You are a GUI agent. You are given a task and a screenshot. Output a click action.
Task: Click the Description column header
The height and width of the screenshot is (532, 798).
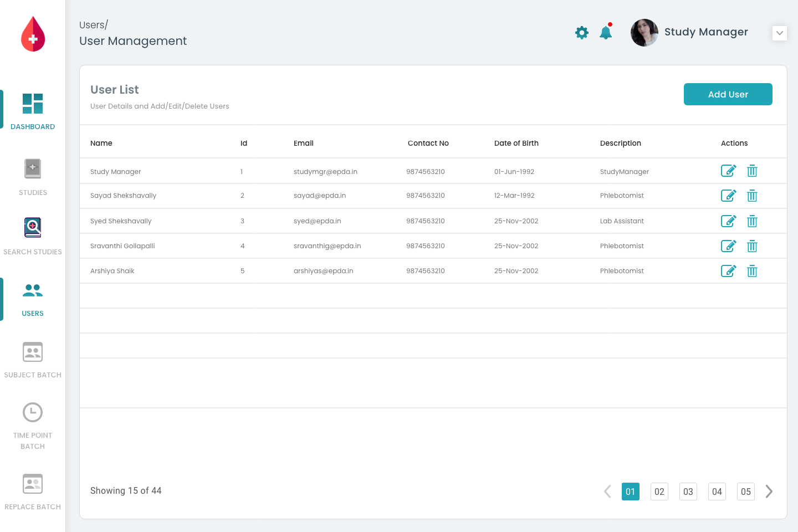[621, 143]
